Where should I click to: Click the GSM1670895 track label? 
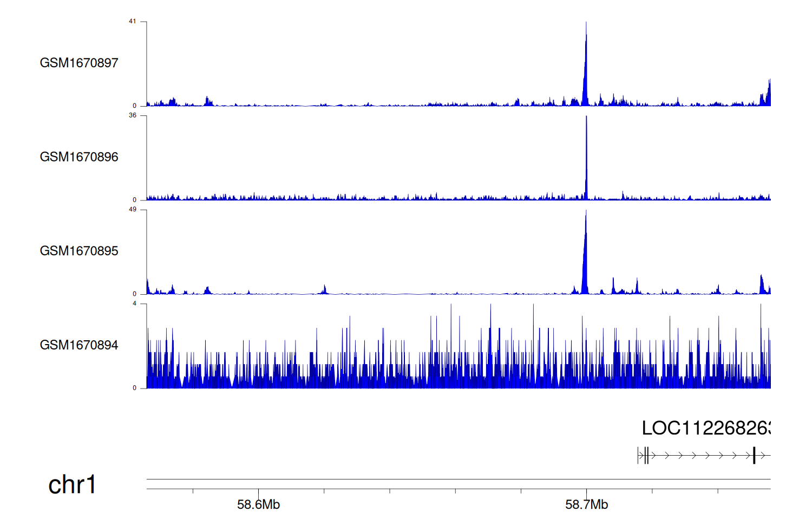(x=79, y=251)
